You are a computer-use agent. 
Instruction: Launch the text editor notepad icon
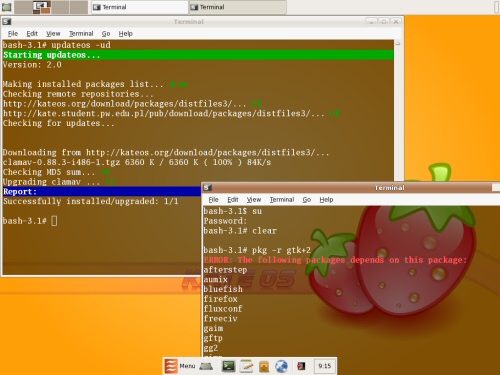[x=246, y=366]
